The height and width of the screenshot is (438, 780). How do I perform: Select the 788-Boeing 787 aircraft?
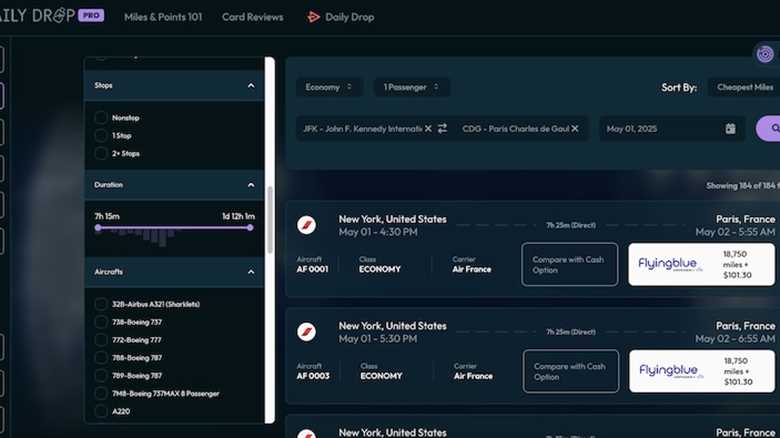[x=100, y=358]
